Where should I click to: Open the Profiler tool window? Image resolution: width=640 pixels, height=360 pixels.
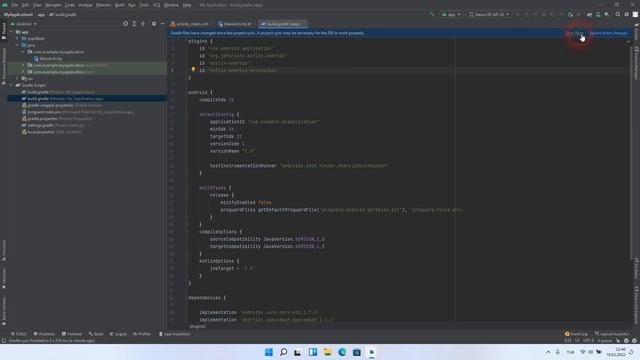[142, 334]
